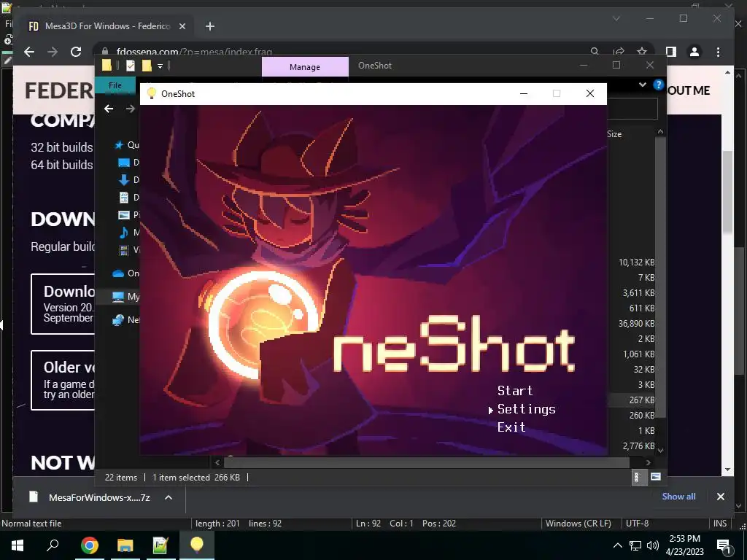The image size is (747, 560).
Task: Go back in File Explorer
Action: coord(109,109)
